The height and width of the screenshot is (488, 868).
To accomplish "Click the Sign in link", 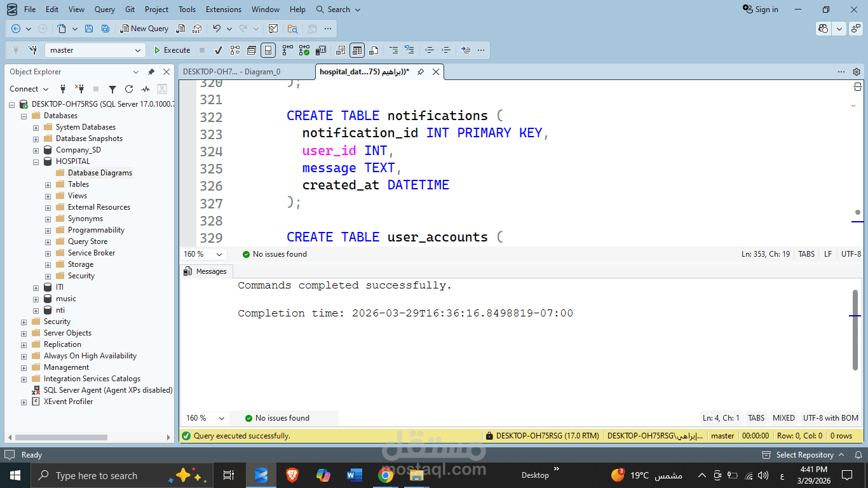I will pyautogui.click(x=761, y=10).
